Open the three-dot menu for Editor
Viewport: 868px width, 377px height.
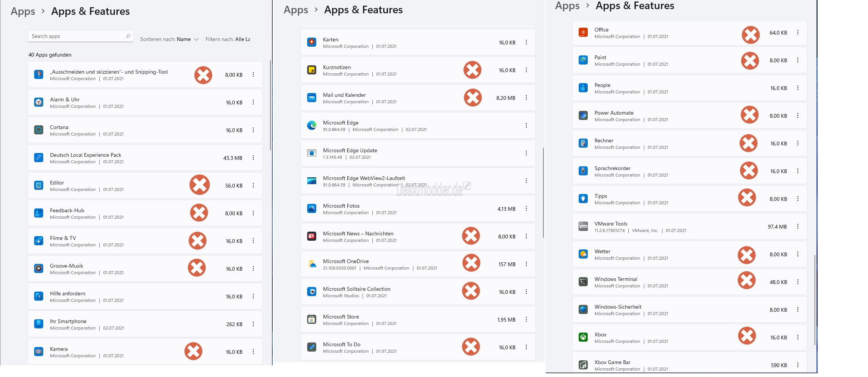253,185
